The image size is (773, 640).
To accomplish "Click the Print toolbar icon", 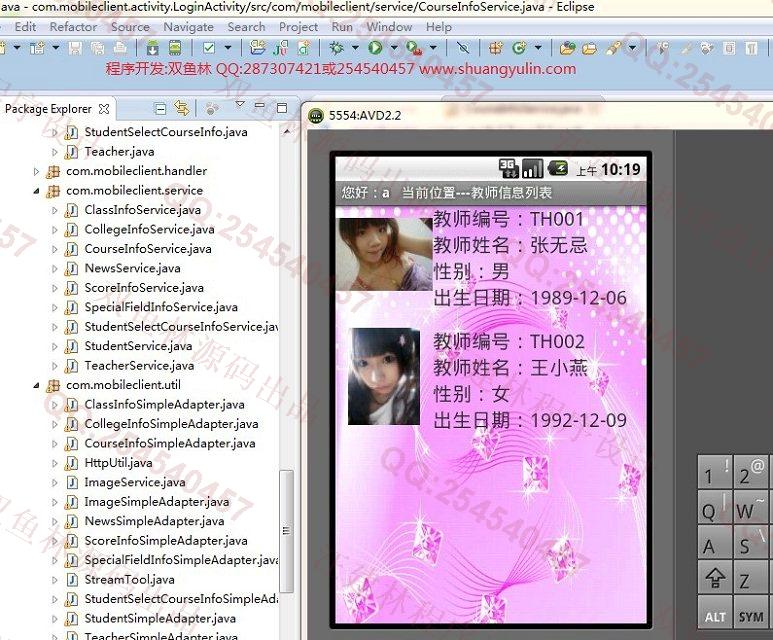I will (x=120, y=48).
